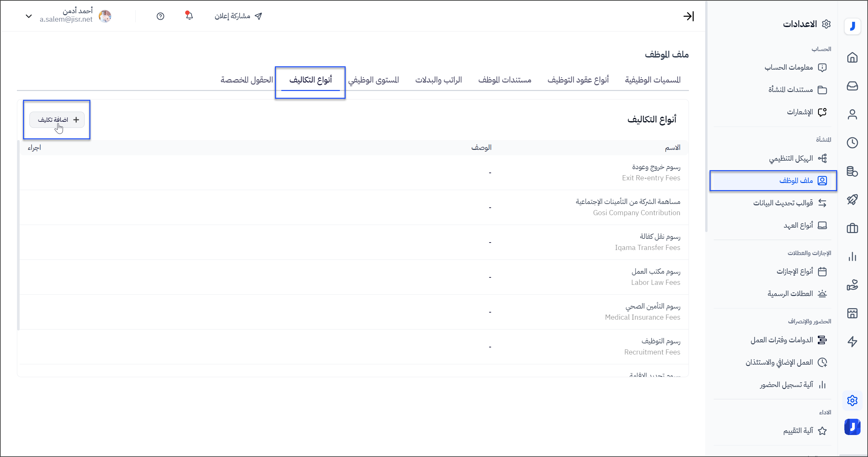Open الهيكل التنظيمي in the settings menu

790,158
